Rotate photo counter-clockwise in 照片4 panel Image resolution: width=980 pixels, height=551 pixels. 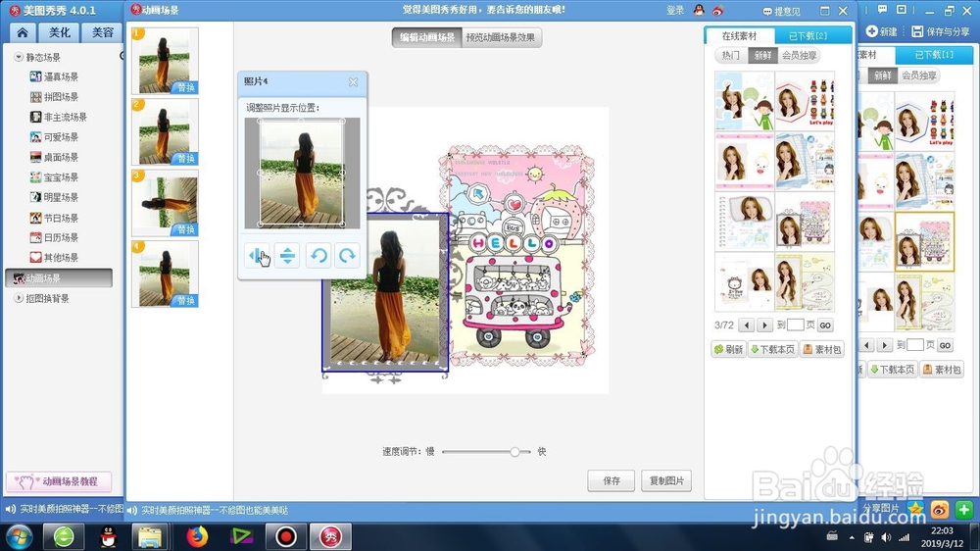[318, 255]
